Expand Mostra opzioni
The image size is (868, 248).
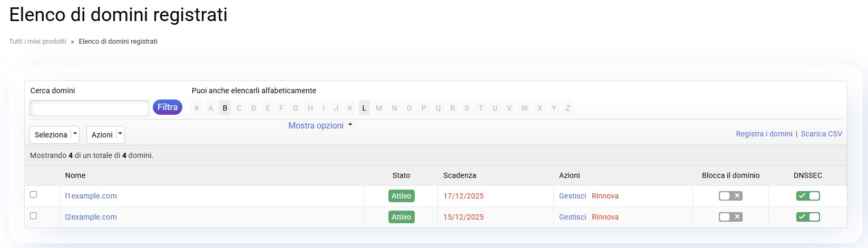click(x=320, y=125)
